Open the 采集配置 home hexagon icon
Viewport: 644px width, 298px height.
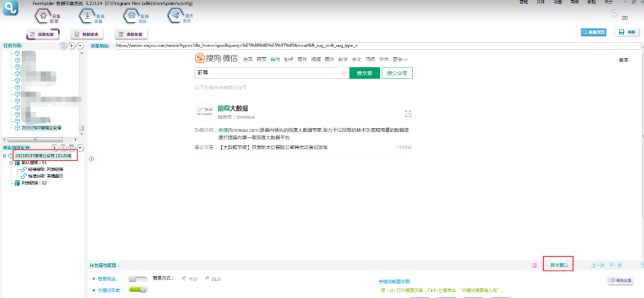(x=43, y=17)
